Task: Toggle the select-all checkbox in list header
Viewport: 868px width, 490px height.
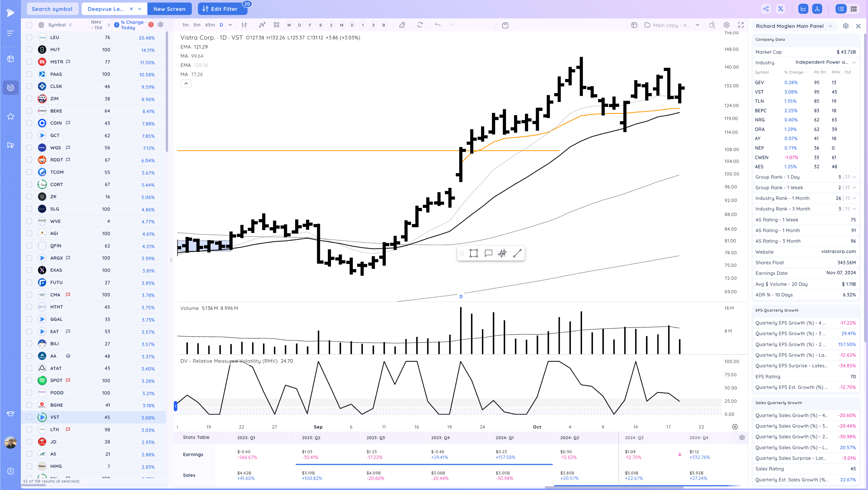Action: click(x=29, y=25)
